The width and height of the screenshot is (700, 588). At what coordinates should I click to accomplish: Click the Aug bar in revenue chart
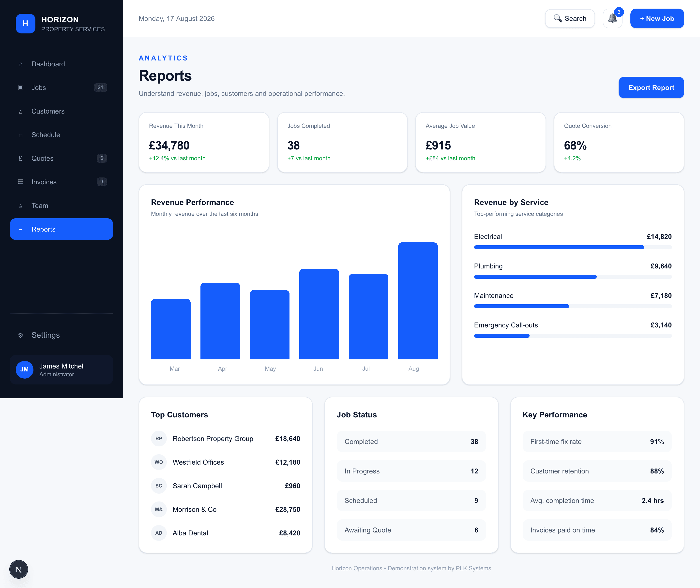pos(418,301)
